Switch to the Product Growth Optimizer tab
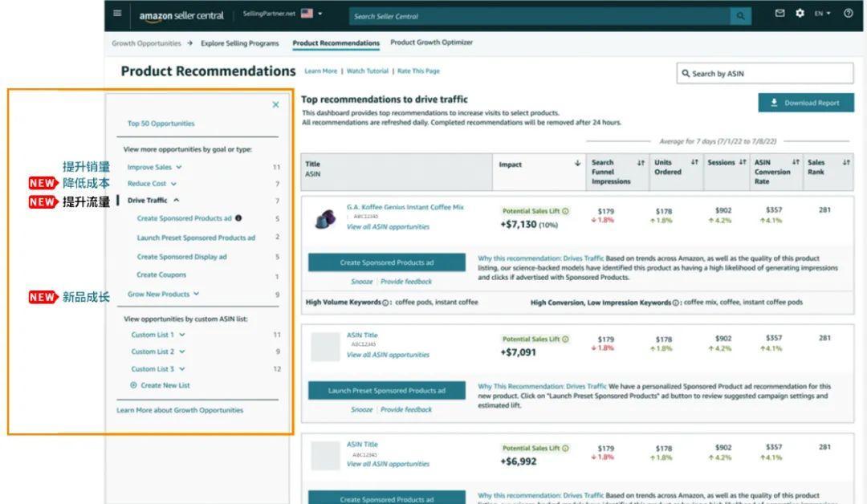 coord(431,42)
